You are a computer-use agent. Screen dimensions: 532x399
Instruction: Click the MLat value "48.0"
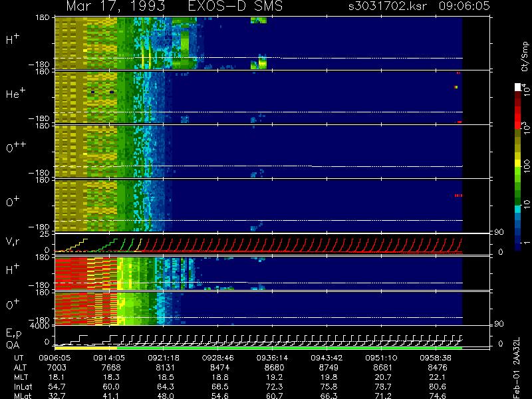click(x=166, y=396)
